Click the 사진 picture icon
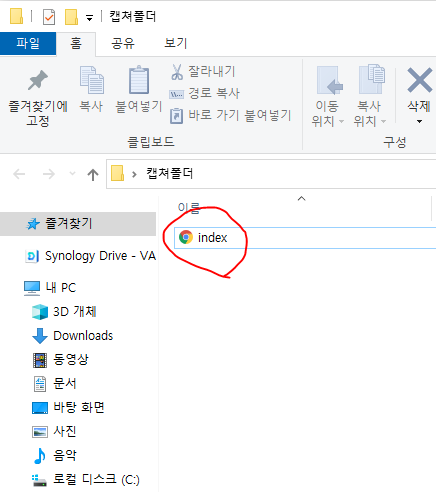 (x=40, y=432)
